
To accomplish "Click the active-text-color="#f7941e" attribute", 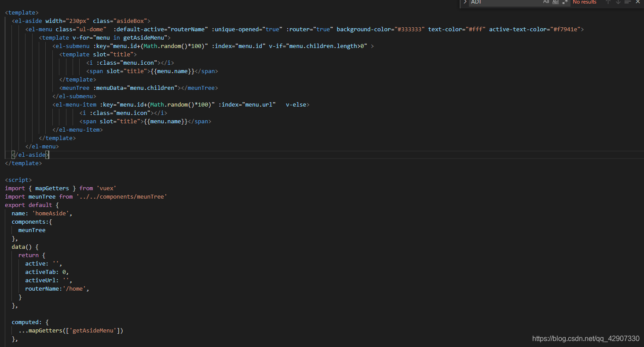I will tap(535, 29).
